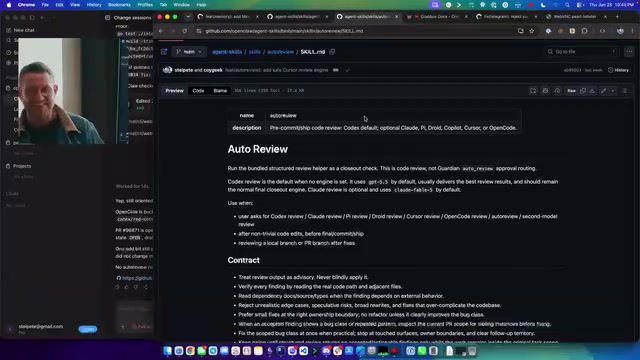Switch to the Preview tab
Screen dimensions: 640x360
174,91
